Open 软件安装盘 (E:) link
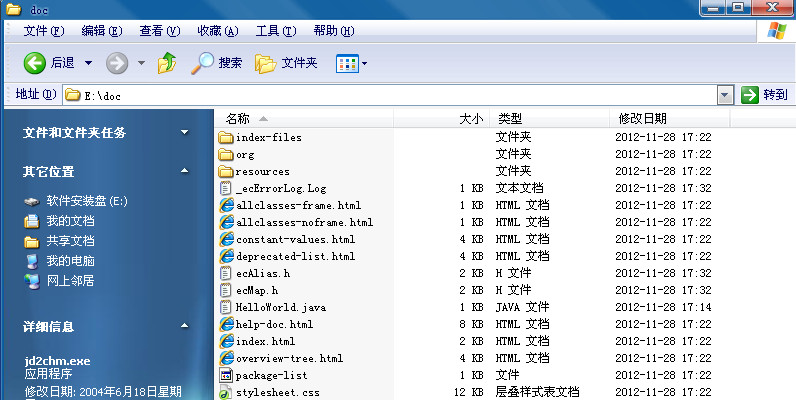The image size is (796, 400). pos(87,202)
